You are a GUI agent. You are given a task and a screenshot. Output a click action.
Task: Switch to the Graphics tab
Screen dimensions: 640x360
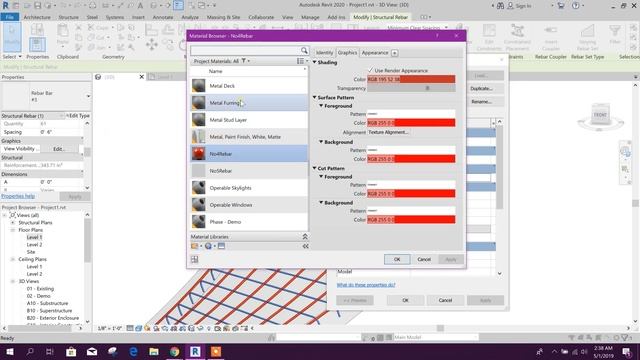pos(347,53)
